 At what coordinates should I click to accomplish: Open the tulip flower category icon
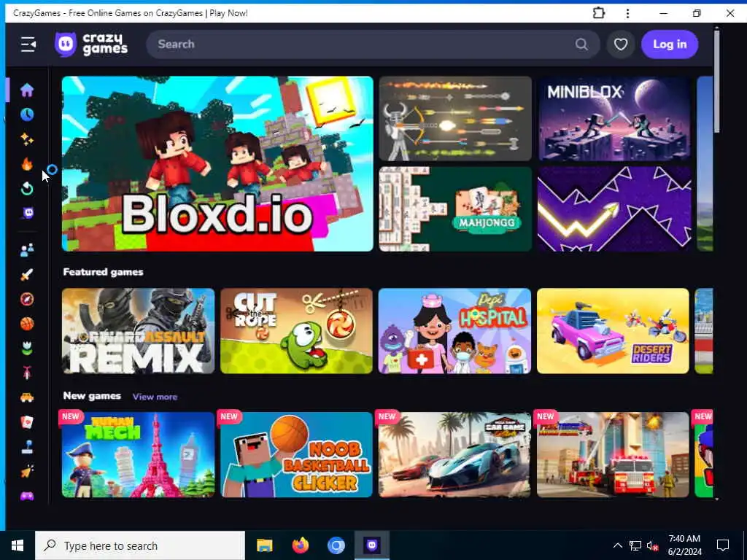[27, 349]
